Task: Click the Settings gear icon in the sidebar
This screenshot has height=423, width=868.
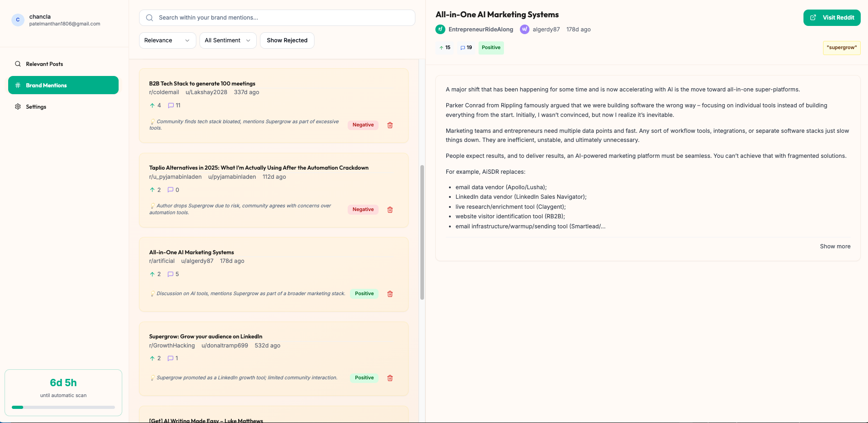Action: click(x=18, y=107)
